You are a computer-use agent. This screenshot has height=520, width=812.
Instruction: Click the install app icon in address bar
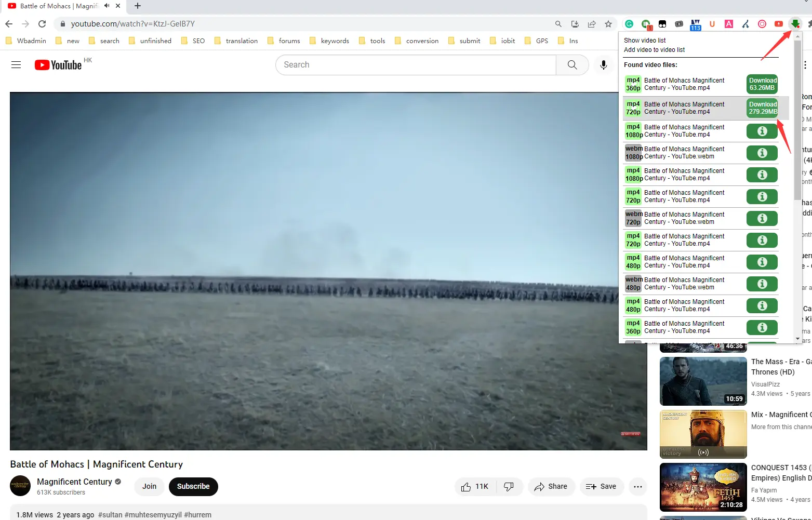[x=575, y=24]
